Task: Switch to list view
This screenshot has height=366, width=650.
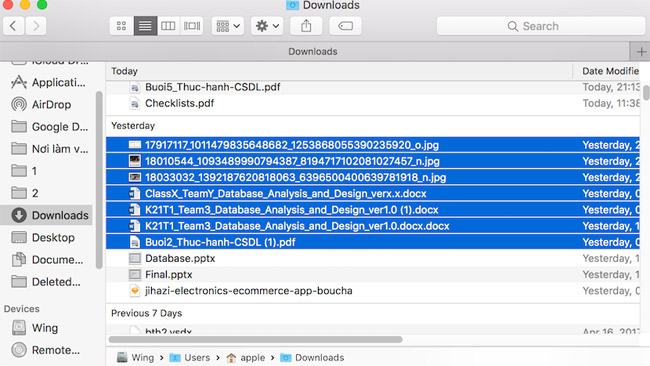Action: [x=145, y=26]
